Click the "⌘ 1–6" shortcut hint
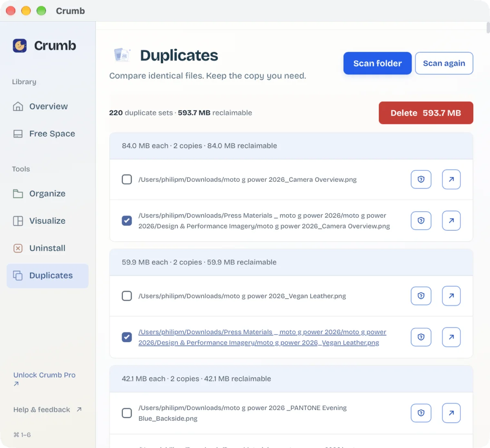This screenshot has width=490, height=448. pyautogui.click(x=22, y=435)
